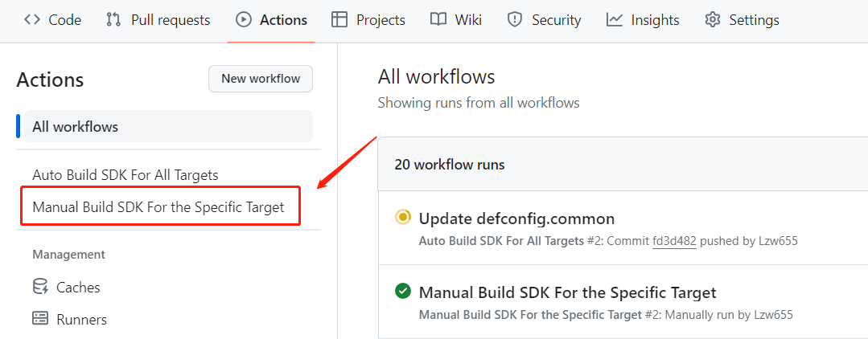Select Manual Build SDK For the Specific Target workflow
Screen dimensions: 868x339
(x=158, y=207)
